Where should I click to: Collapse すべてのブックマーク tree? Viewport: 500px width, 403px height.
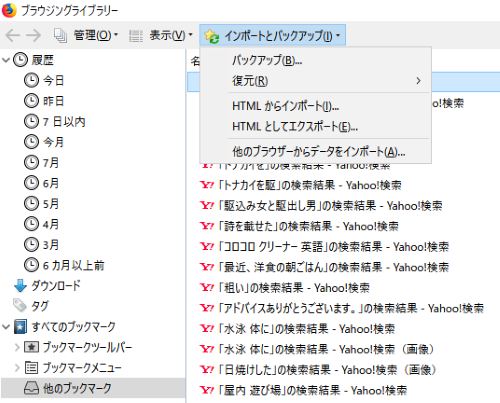(6, 327)
